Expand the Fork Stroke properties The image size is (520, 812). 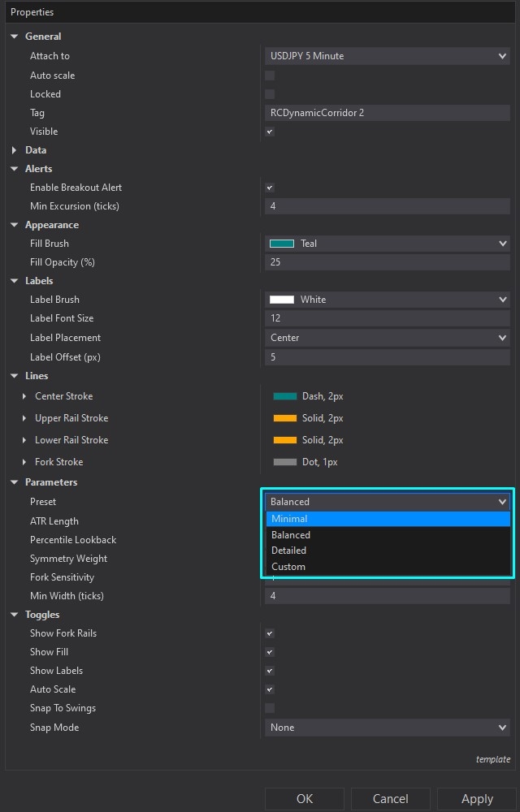point(24,462)
